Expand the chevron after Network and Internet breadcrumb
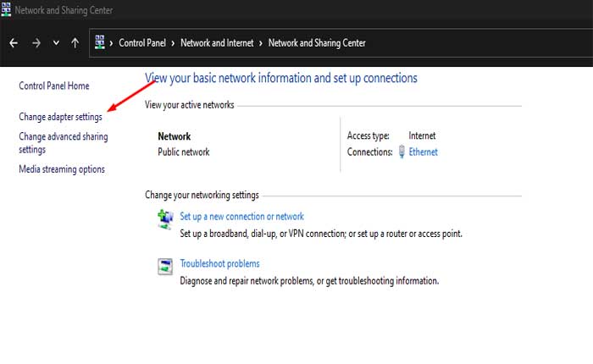This screenshot has height=364, width=593. coord(263,42)
